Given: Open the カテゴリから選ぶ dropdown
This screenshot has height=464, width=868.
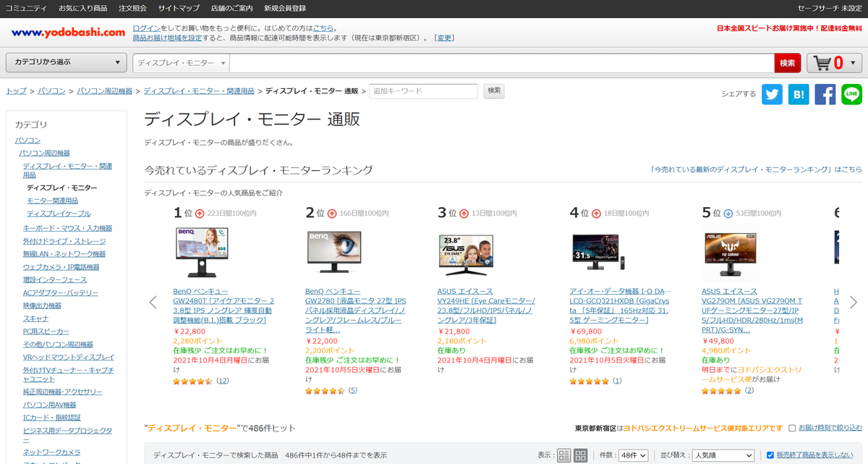Looking at the screenshot, I should pyautogui.click(x=67, y=62).
